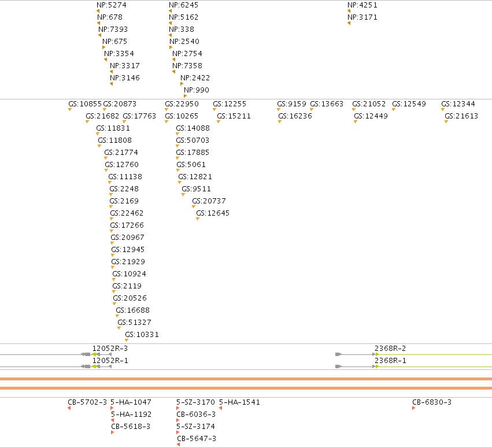Select the 5-HA-1541 feature
Screen dimensions: 492x448
(x=239, y=402)
